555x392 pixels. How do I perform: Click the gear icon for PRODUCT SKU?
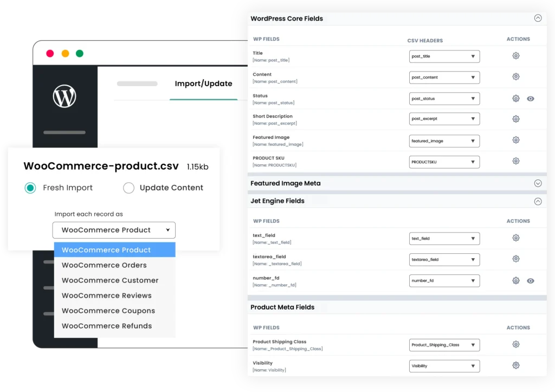515,161
